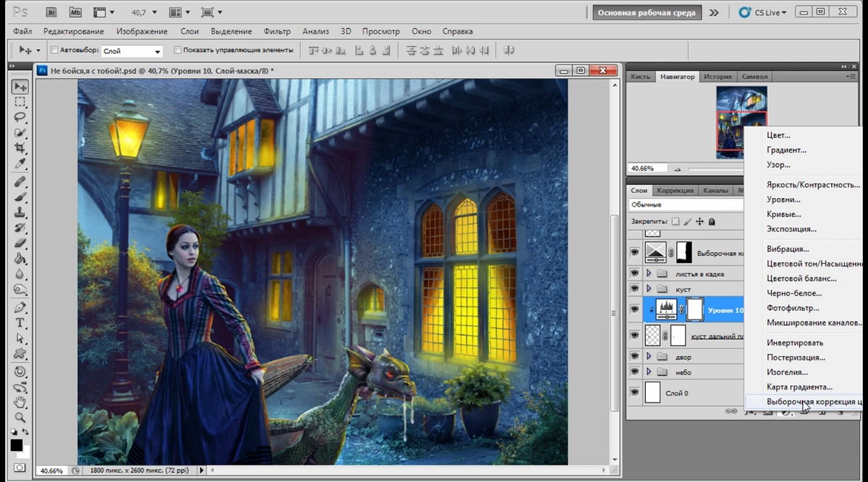Expand the небо group
This screenshot has height=482, width=868.
tap(649, 371)
